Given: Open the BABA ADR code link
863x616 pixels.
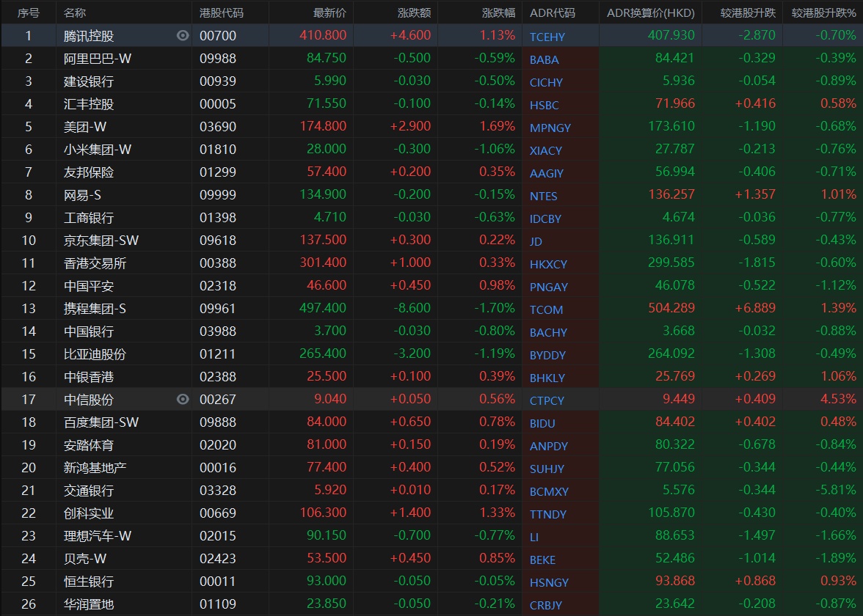Looking at the screenshot, I should (x=544, y=59).
